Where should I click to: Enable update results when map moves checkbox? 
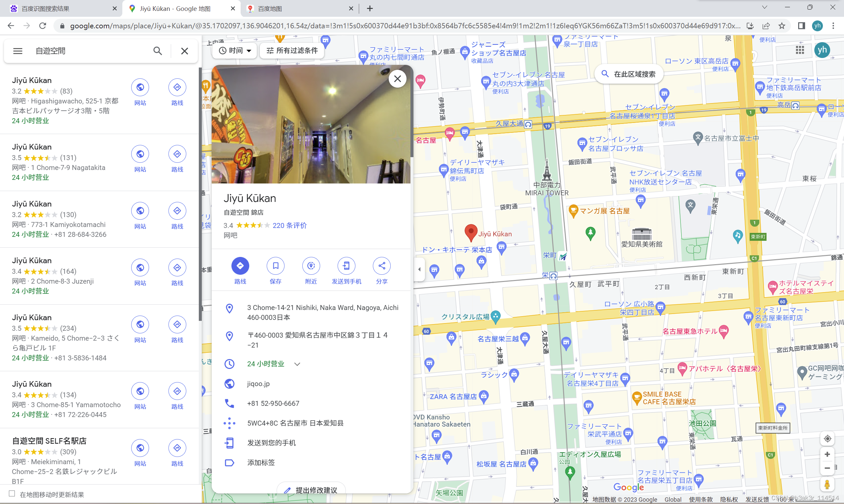pyautogui.click(x=12, y=493)
